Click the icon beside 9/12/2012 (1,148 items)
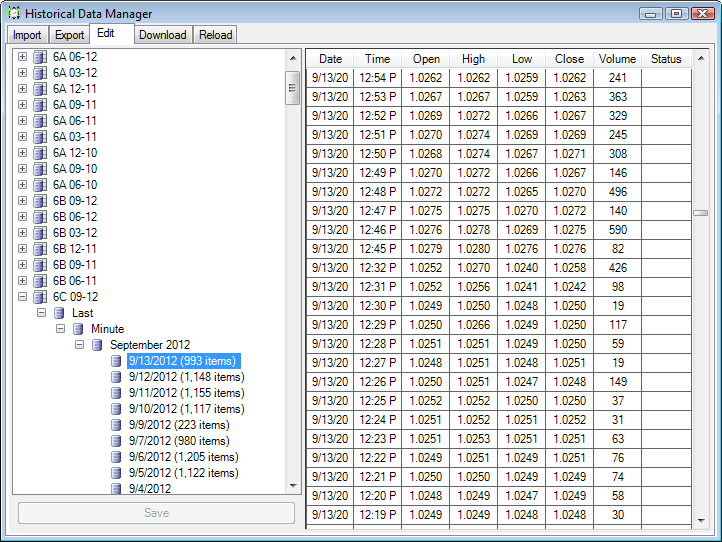Screen dimensions: 722x542 [x=116, y=377]
